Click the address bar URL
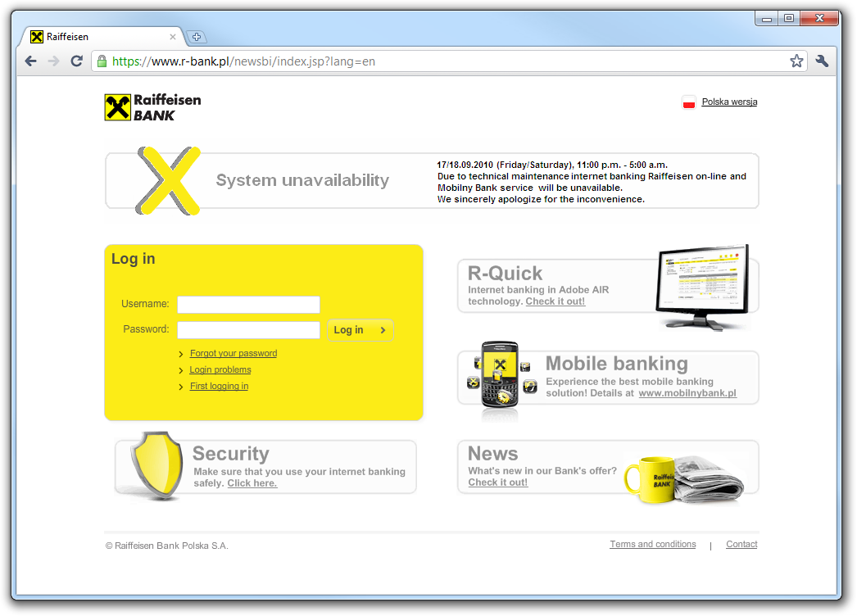Screen dimensions: 857x616 pyautogui.click(x=244, y=61)
